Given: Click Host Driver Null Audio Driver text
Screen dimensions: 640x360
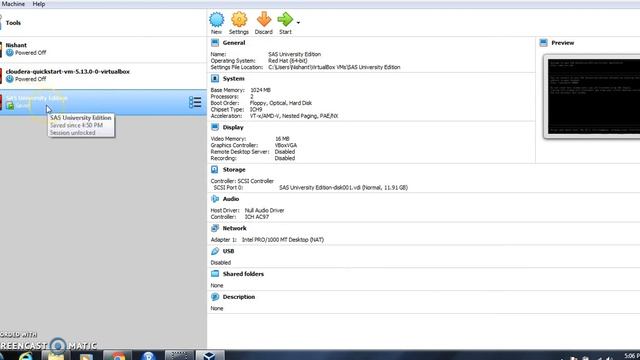Looking at the screenshot, I should tap(264, 211).
